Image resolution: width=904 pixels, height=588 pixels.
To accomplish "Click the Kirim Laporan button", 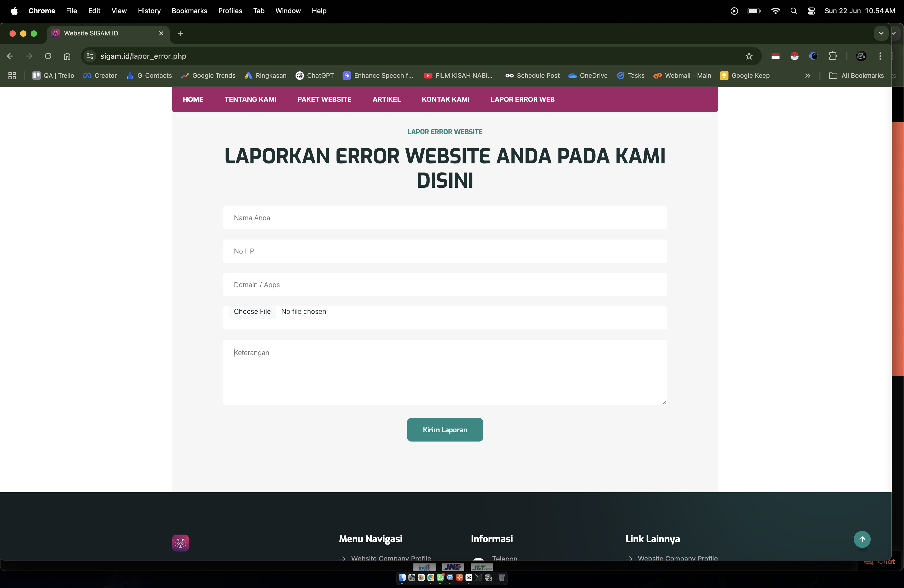I will (x=445, y=430).
